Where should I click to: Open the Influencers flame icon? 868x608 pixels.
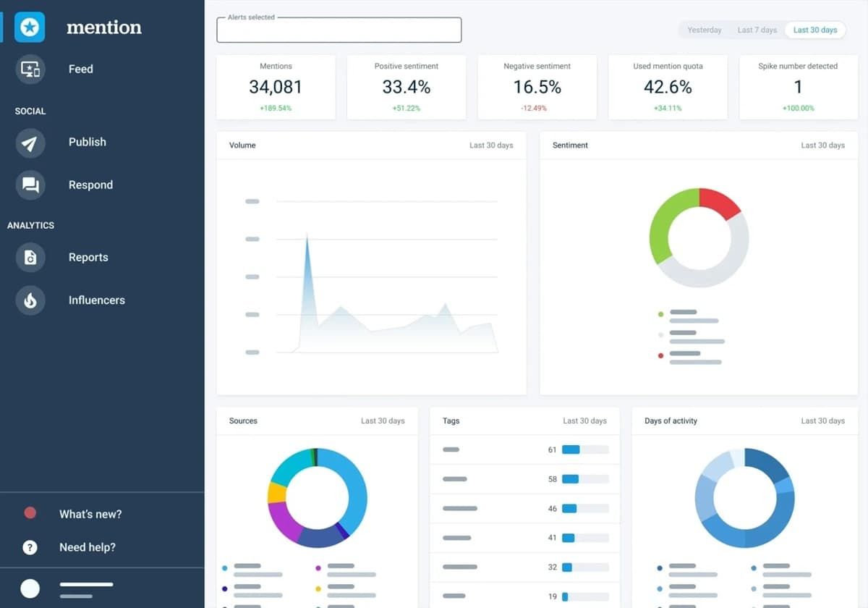tap(30, 300)
